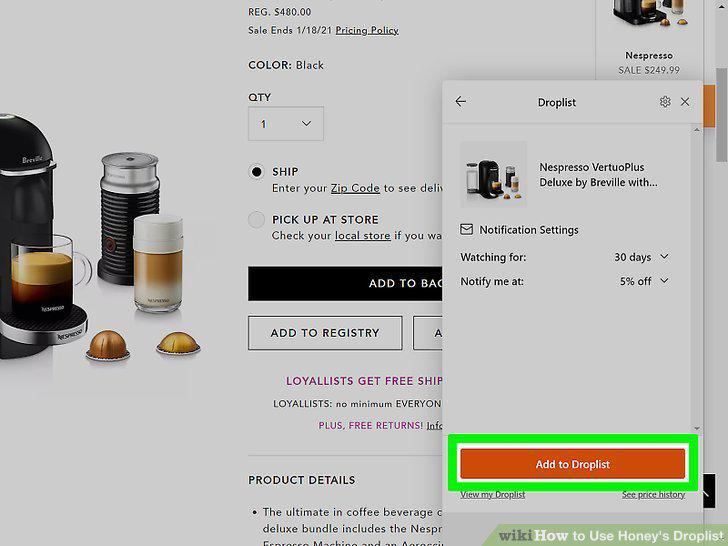Click the ADD TO REGISTRY button

click(x=325, y=333)
